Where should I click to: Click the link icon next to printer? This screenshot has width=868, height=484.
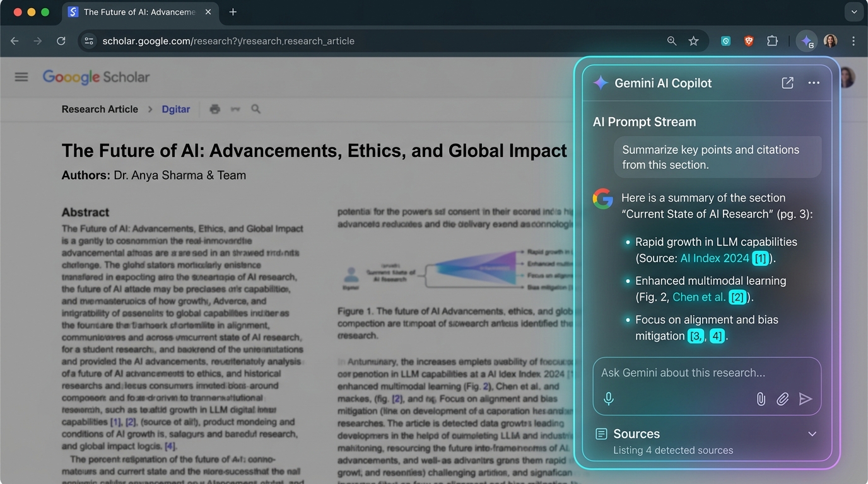(x=235, y=109)
